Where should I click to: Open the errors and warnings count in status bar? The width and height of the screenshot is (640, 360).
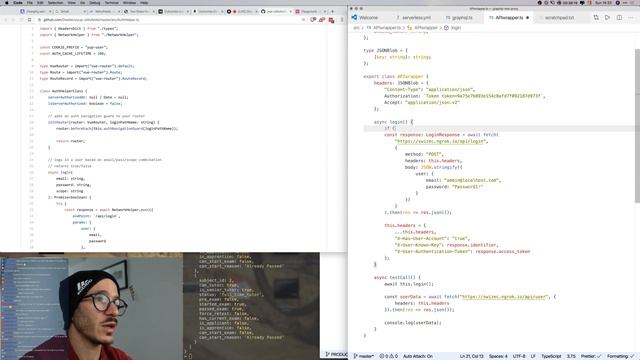389,356
